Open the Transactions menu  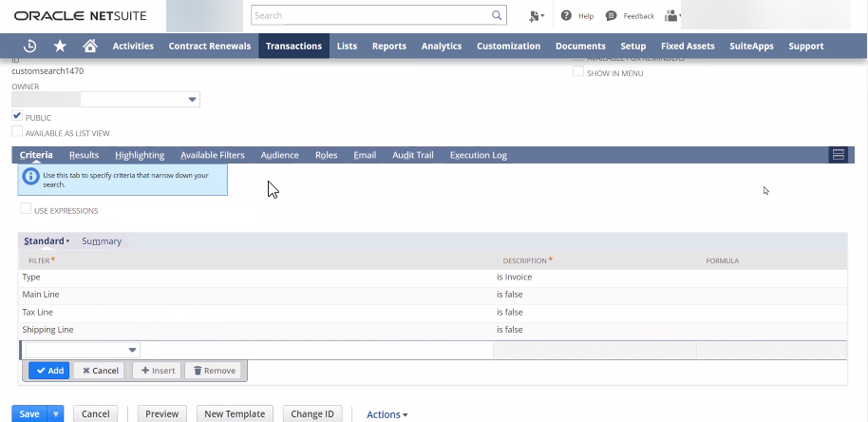point(293,46)
